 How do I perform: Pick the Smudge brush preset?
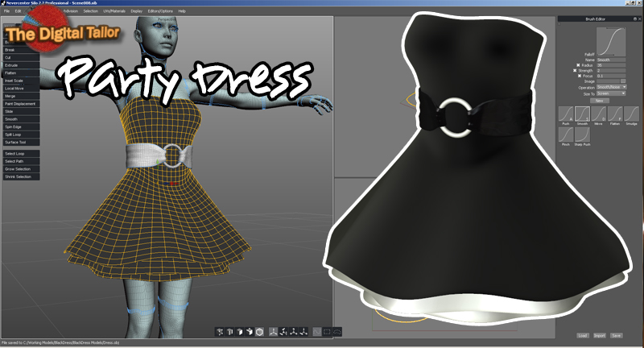[632, 114]
